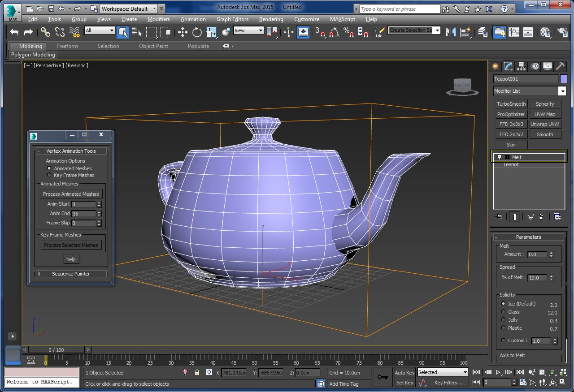This screenshot has height=392, width=574.
Task: Open the Render Production teapot icon
Action: (x=562, y=32)
